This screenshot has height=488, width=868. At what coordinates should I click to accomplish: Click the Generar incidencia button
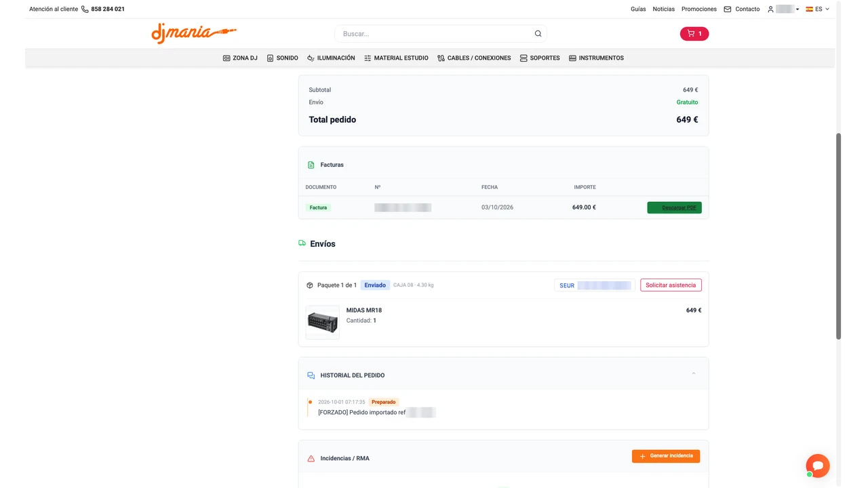tap(666, 456)
